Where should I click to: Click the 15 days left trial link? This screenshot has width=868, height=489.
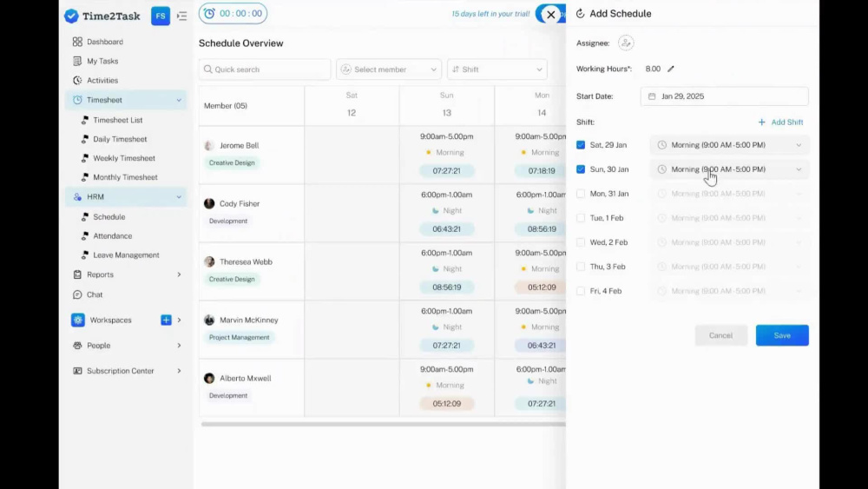pyautogui.click(x=490, y=14)
